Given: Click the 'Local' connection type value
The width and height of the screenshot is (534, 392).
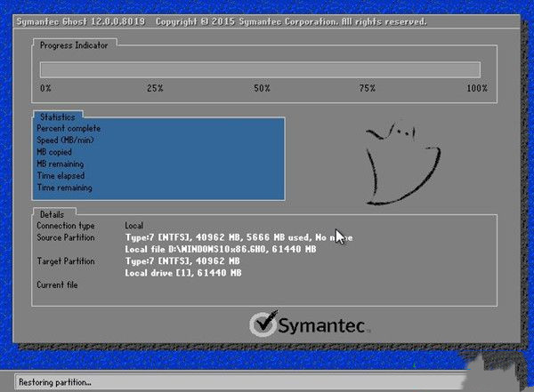Looking at the screenshot, I should point(133,225).
